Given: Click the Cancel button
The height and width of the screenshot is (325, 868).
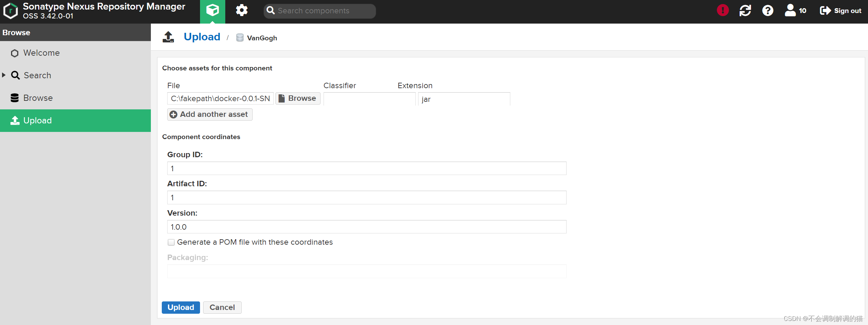Looking at the screenshot, I should (222, 308).
